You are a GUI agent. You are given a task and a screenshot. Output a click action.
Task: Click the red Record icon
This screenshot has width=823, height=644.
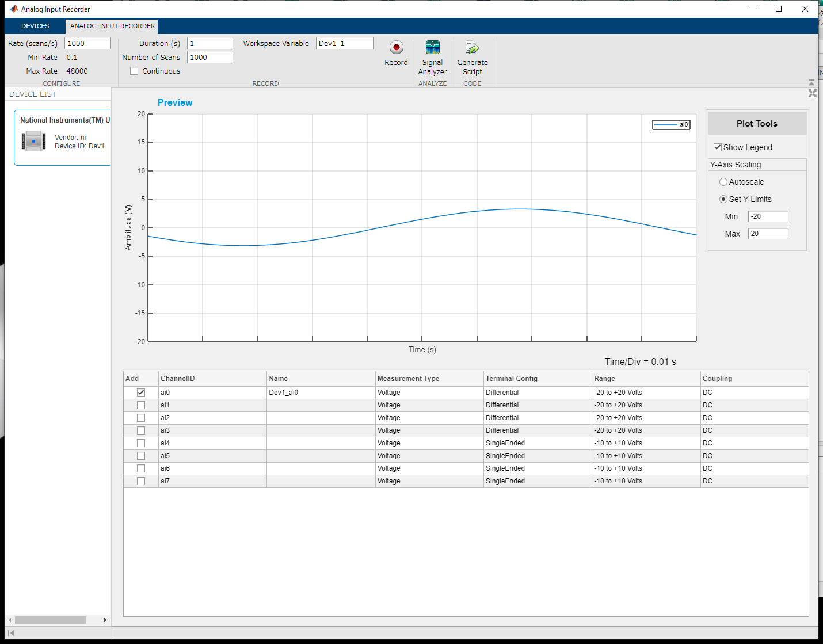[396, 47]
